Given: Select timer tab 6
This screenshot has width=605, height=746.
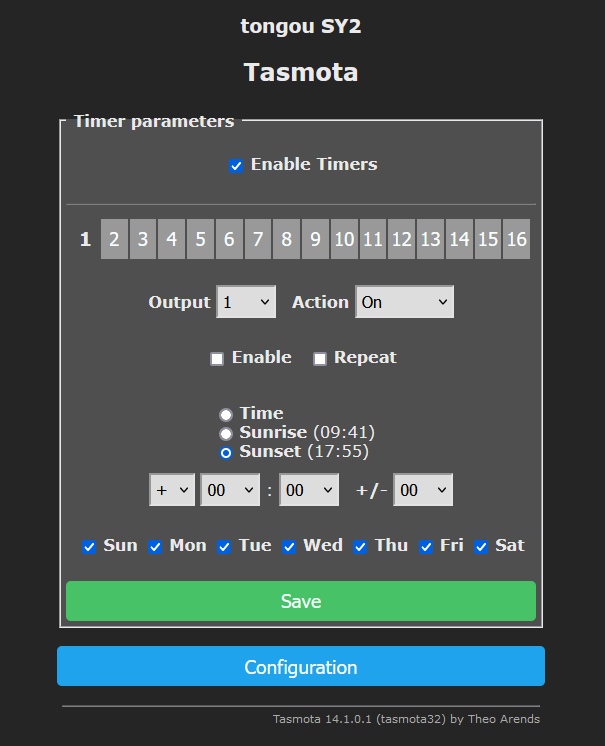Looking at the screenshot, I should (x=229, y=239).
